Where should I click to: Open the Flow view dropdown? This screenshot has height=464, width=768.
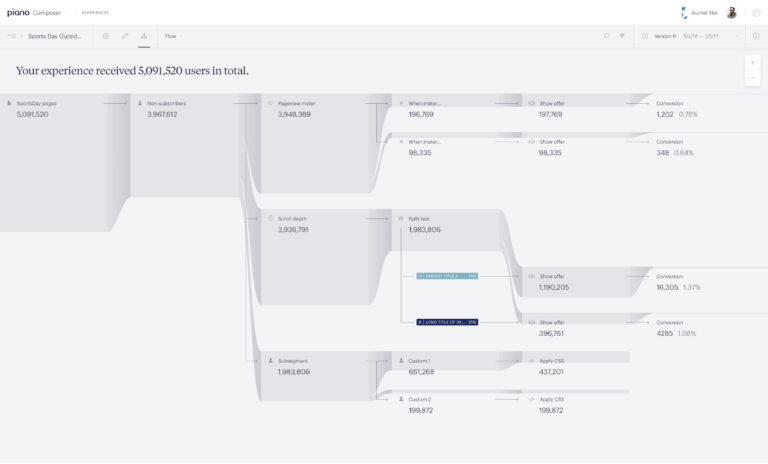point(173,36)
